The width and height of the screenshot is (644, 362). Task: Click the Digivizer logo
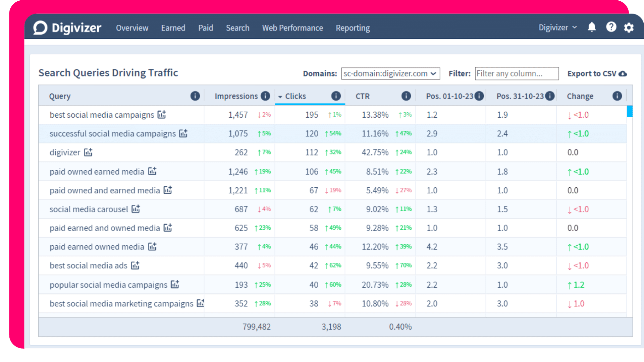[67, 28]
